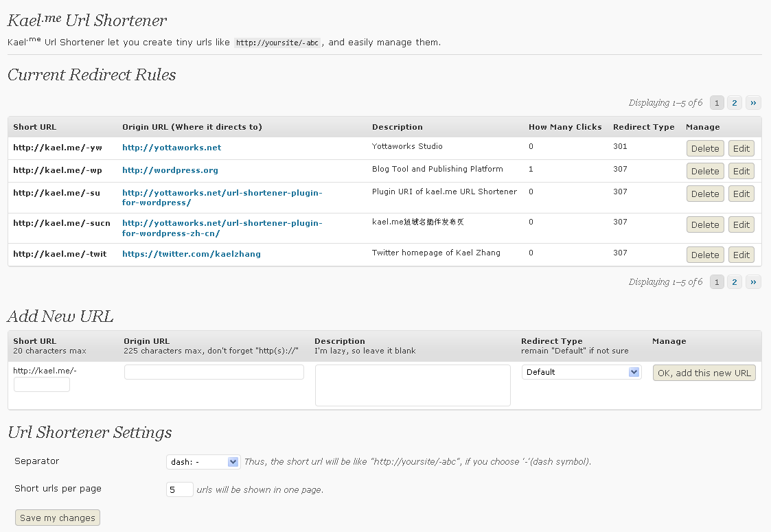
Task: Open the https://twitter.com/kaelzhang link
Action: tap(192, 254)
